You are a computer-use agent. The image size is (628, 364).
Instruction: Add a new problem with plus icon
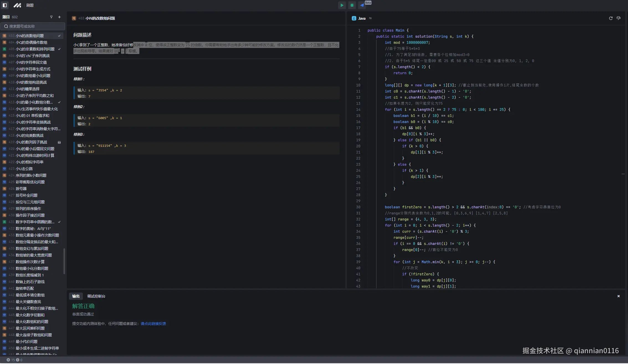coord(59,17)
